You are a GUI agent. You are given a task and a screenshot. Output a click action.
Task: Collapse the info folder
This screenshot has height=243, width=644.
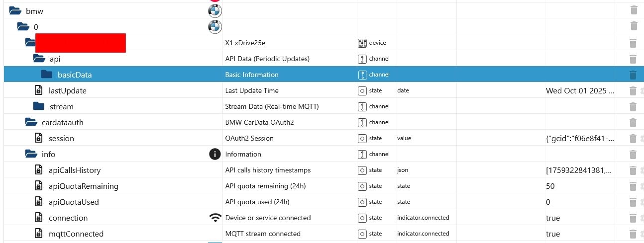[31, 154]
